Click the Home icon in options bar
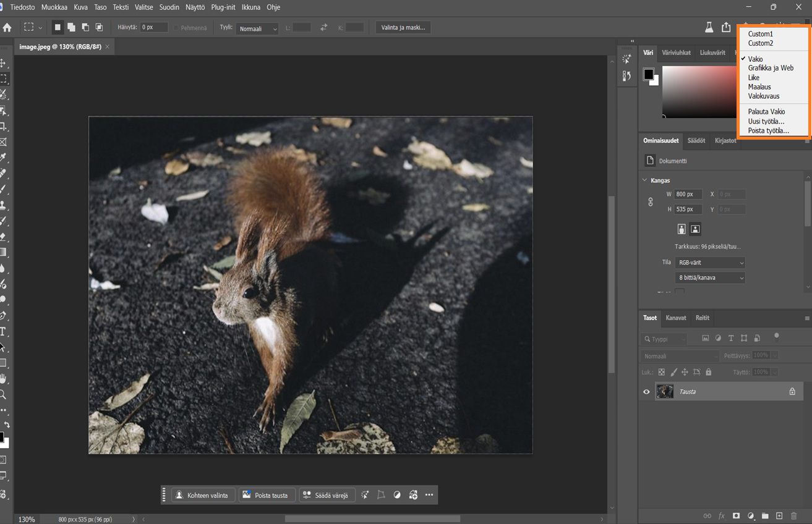The height and width of the screenshot is (524, 812). coord(7,28)
